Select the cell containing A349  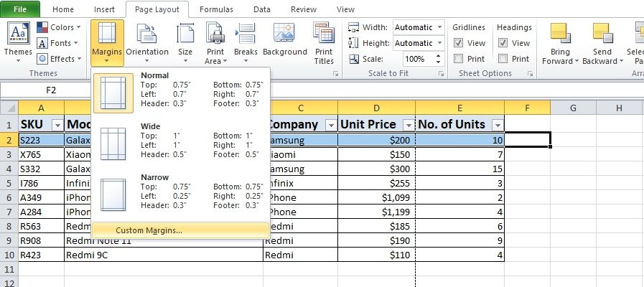tap(41, 197)
